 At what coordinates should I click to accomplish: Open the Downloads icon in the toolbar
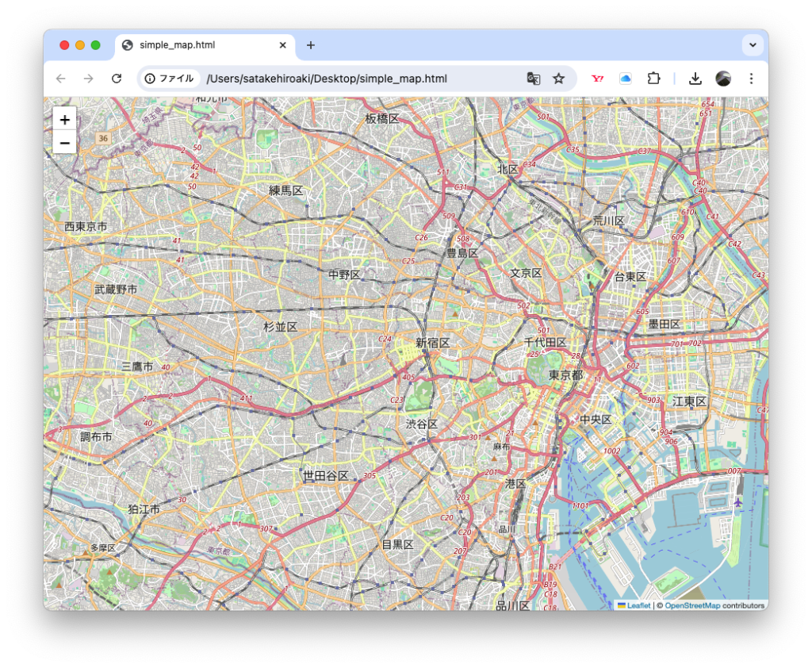[x=695, y=79]
